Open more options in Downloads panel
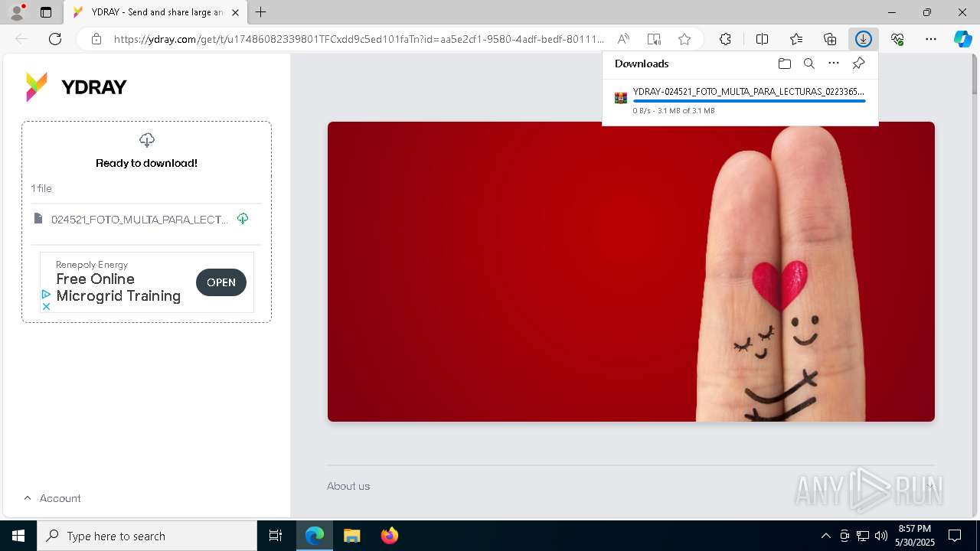Viewport: 980px width, 551px height. (834, 64)
